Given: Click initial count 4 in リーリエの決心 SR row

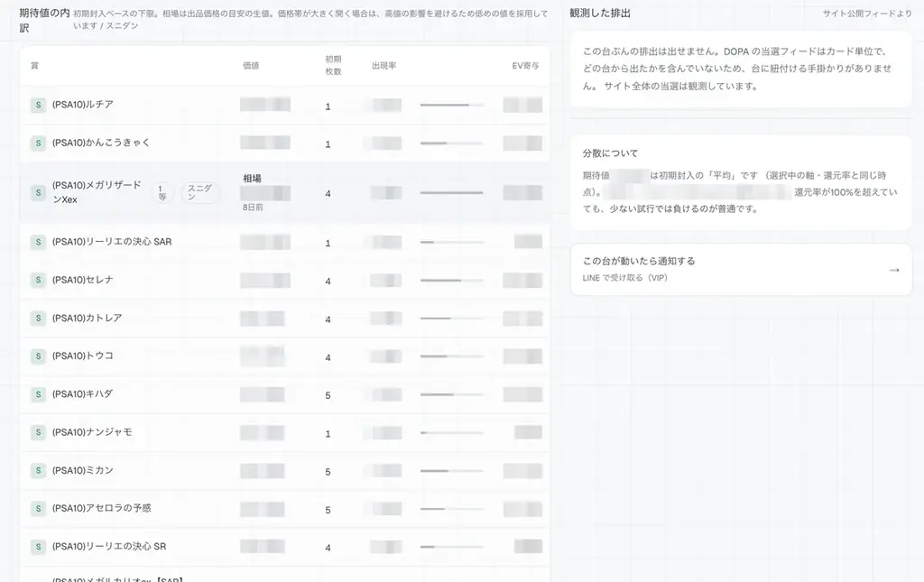Looking at the screenshot, I should click(x=328, y=548).
